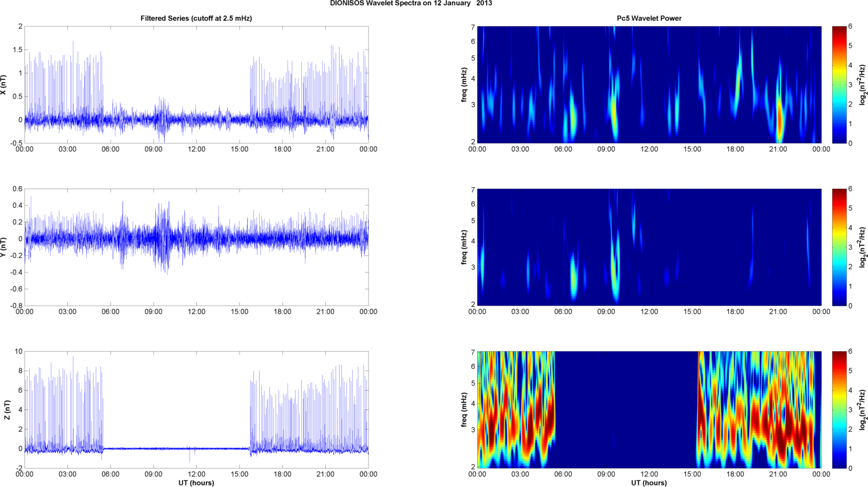Click 'UT (hours)' label under the Z series plot
The image size is (868, 487).
[x=196, y=482]
